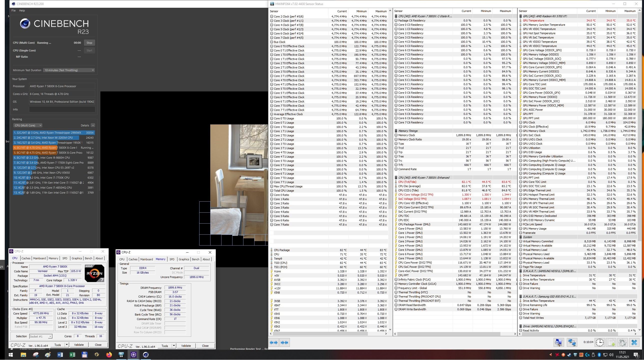Open Tools arrow in CPU-Z Memory window
644x360 pixels.
click(174, 346)
